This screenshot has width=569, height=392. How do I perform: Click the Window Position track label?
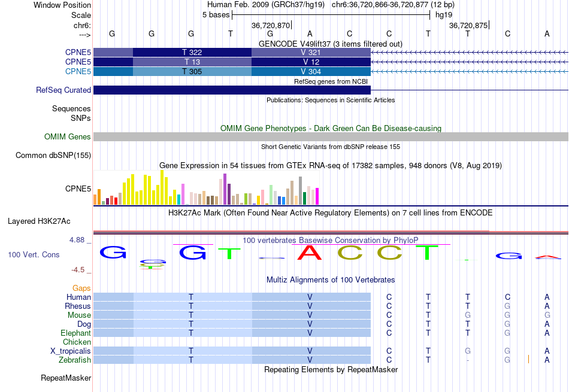click(x=62, y=5)
